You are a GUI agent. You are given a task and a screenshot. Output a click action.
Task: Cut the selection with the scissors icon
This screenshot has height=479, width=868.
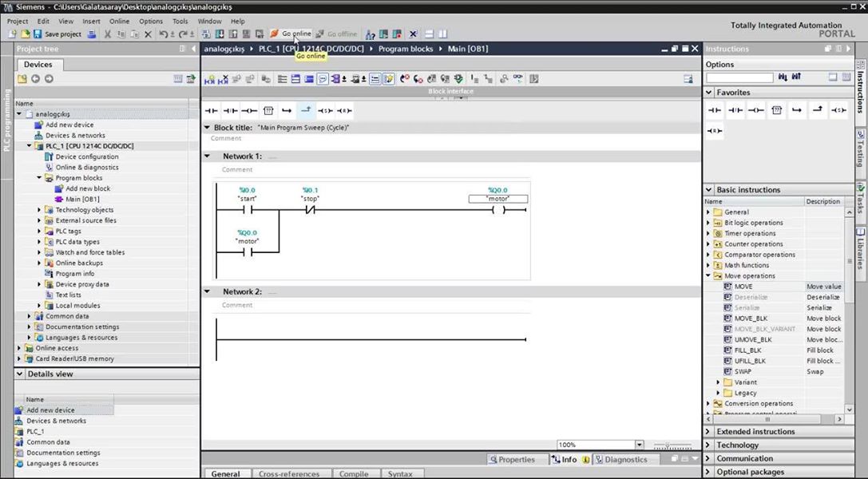pos(108,34)
